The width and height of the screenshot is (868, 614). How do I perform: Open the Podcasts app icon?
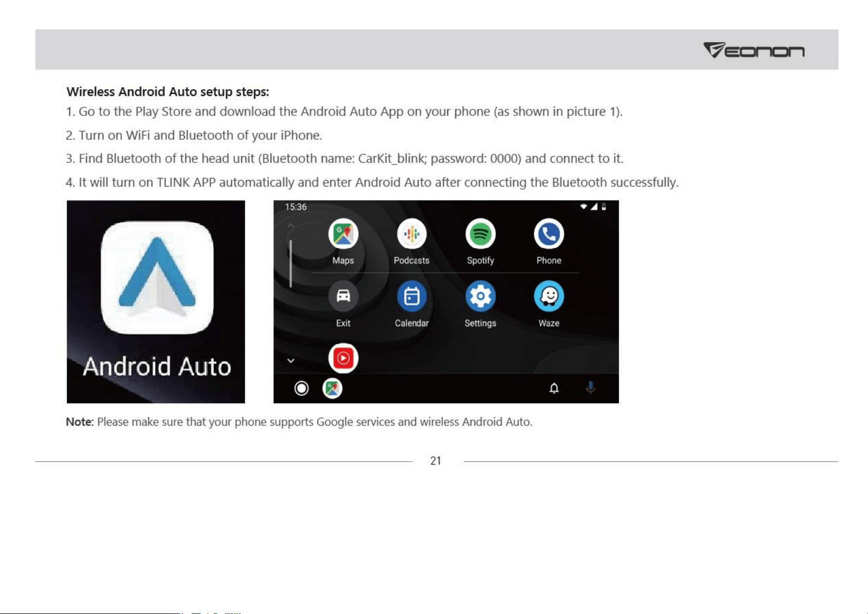point(412,234)
